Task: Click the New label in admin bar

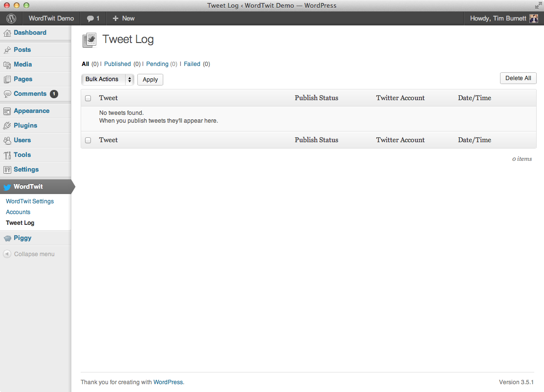Action: (128, 19)
